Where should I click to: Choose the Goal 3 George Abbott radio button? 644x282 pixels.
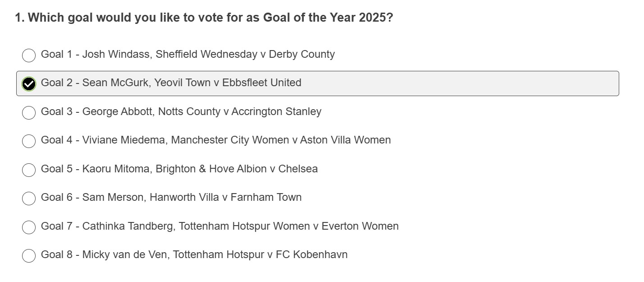pos(29,112)
